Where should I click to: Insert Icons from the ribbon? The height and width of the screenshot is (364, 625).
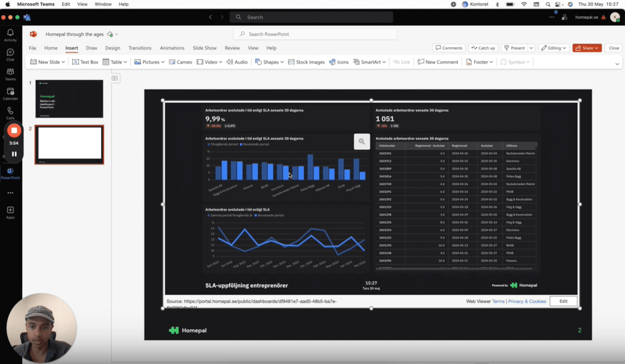[x=339, y=62]
